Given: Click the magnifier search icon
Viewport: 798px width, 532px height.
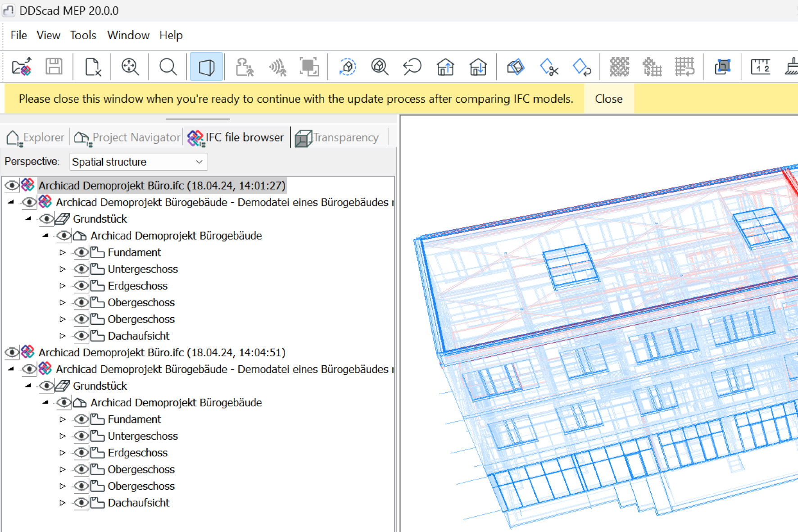Looking at the screenshot, I should [x=168, y=67].
